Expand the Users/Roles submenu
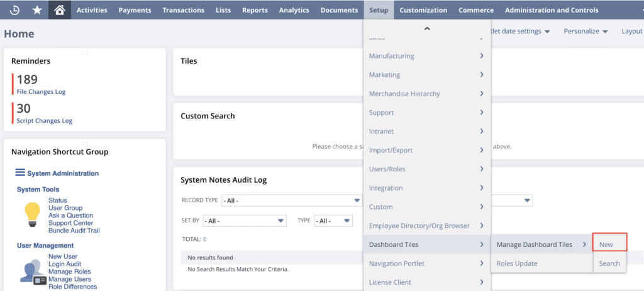 click(426, 169)
